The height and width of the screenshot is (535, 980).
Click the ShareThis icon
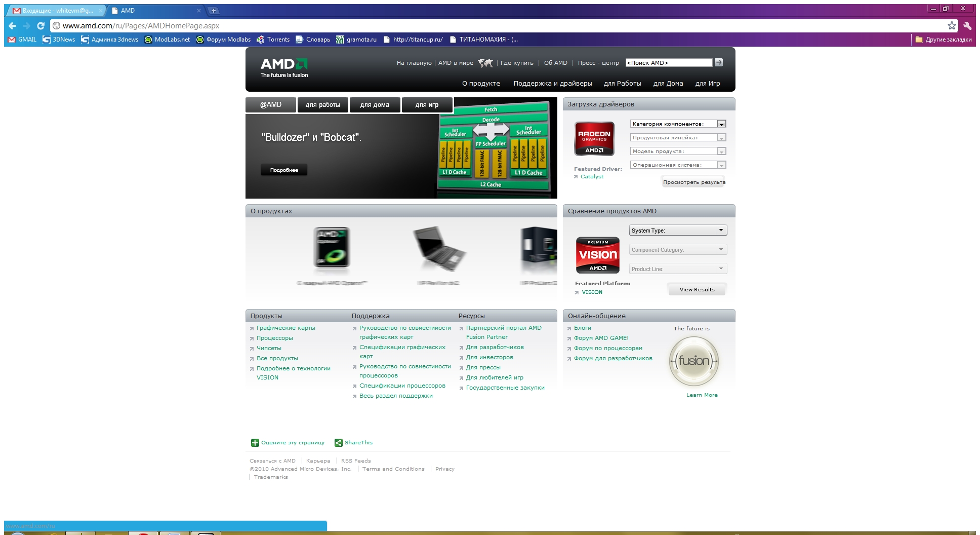tap(339, 443)
